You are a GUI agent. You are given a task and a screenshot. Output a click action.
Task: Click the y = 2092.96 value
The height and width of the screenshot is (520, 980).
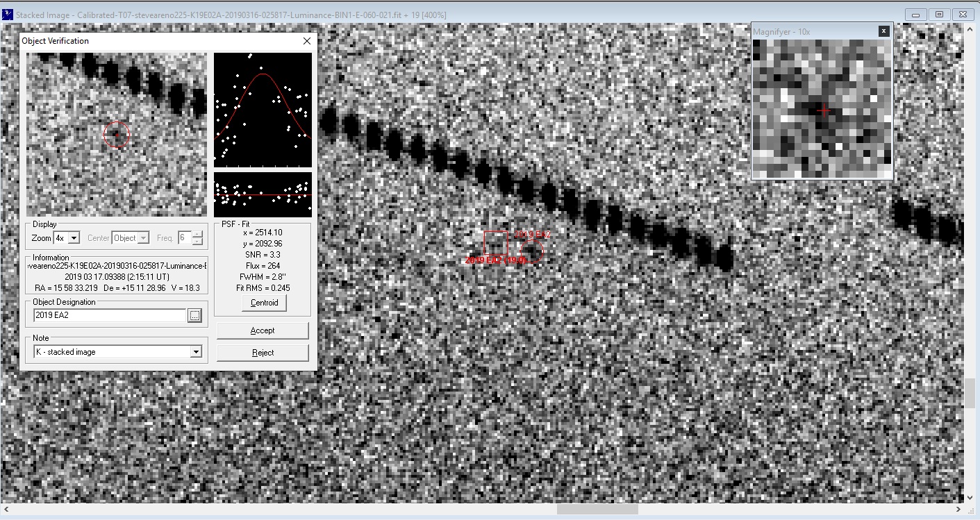click(264, 244)
